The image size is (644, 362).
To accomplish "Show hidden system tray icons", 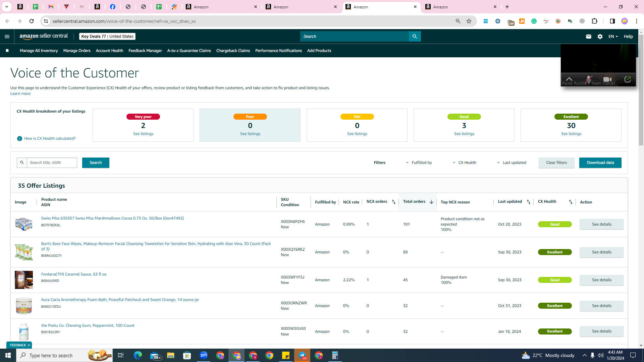I will click(x=584, y=355).
